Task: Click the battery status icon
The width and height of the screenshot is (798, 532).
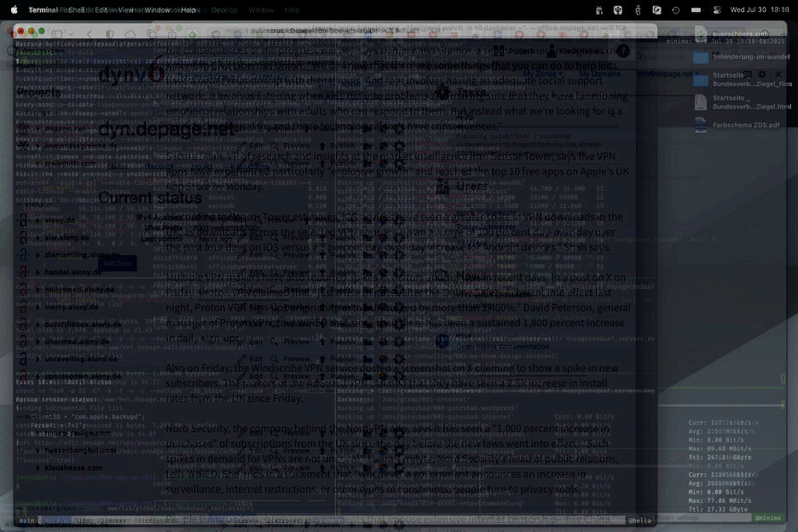Action: 696,9
